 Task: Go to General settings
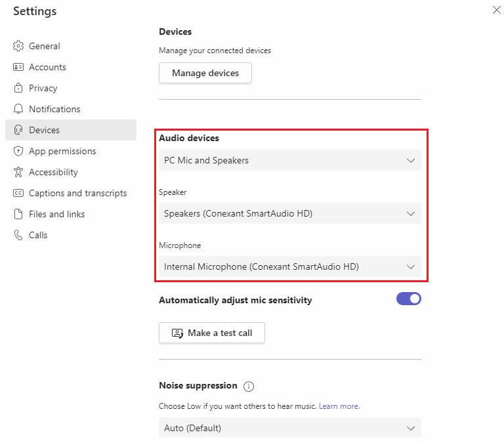(45, 46)
